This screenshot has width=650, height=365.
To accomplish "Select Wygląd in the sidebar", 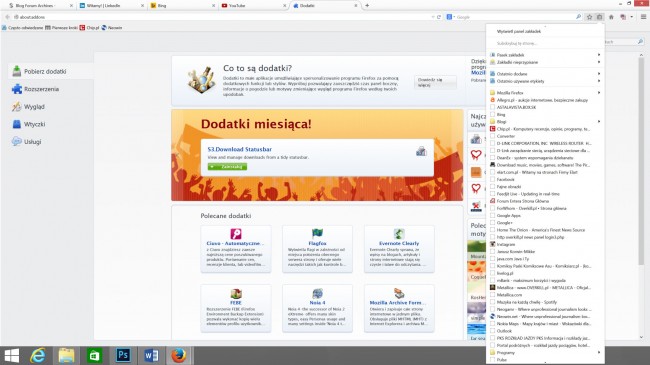I will [50, 107].
